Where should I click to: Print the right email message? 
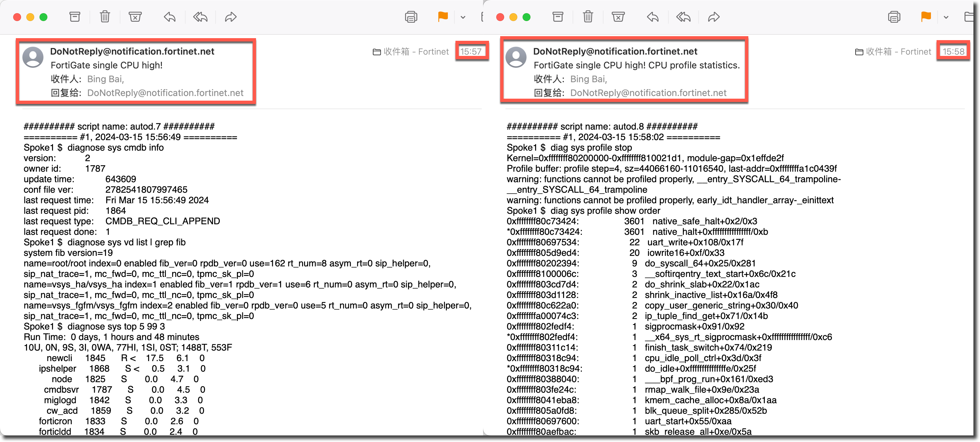894,17
